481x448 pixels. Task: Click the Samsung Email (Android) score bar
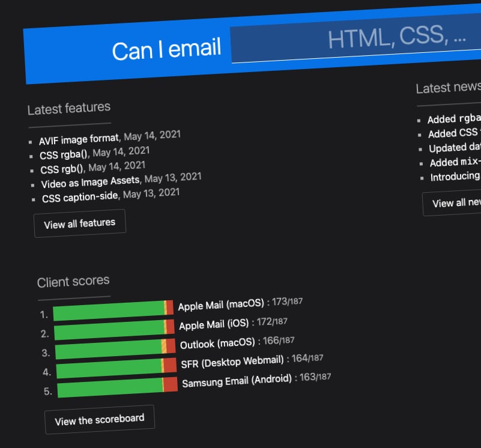tap(114, 386)
